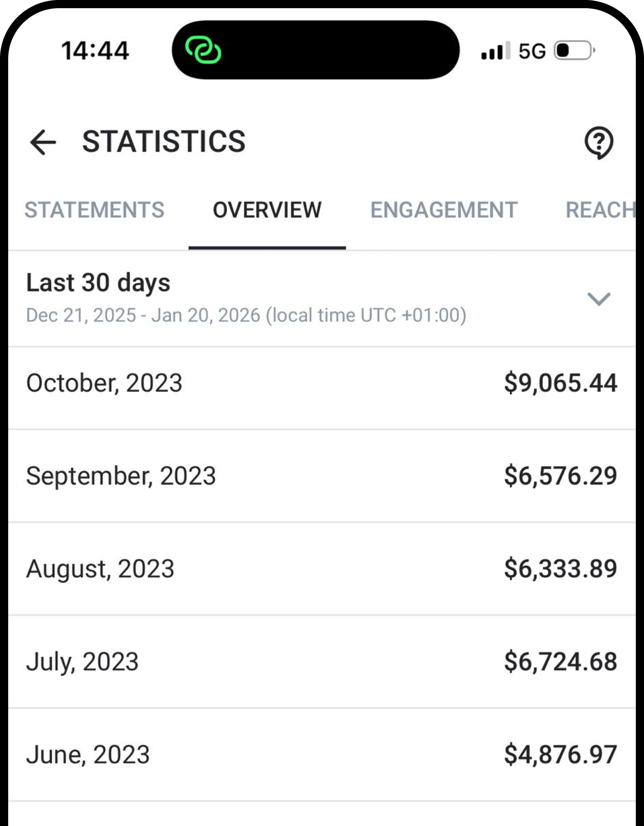Tap the cellular signal bars icon
Viewport: 644px width, 826px height.
496,51
